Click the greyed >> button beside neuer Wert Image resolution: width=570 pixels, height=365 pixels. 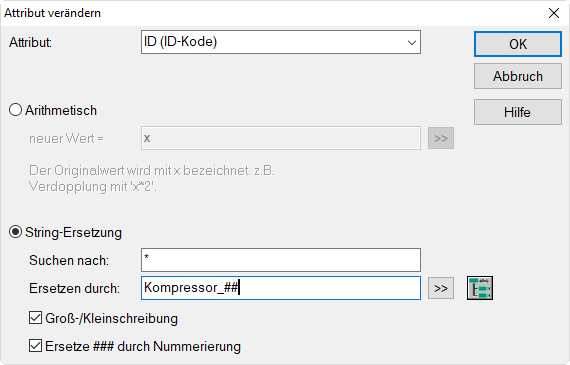441,138
